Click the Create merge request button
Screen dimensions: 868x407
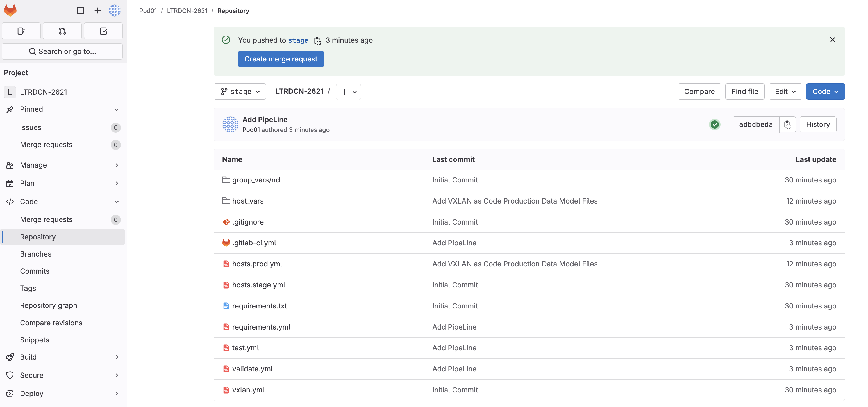(281, 59)
